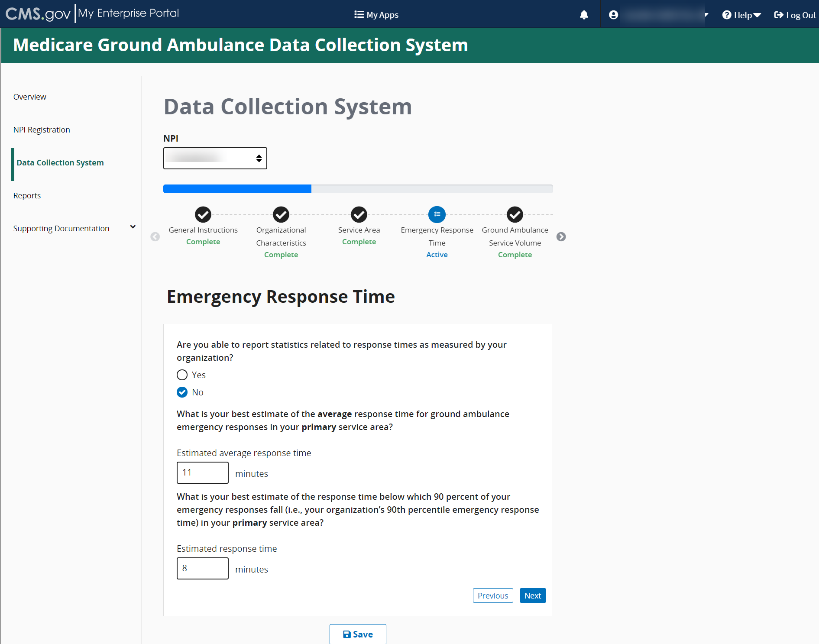The height and width of the screenshot is (644, 819).
Task: Click the Next button
Action: (532, 595)
